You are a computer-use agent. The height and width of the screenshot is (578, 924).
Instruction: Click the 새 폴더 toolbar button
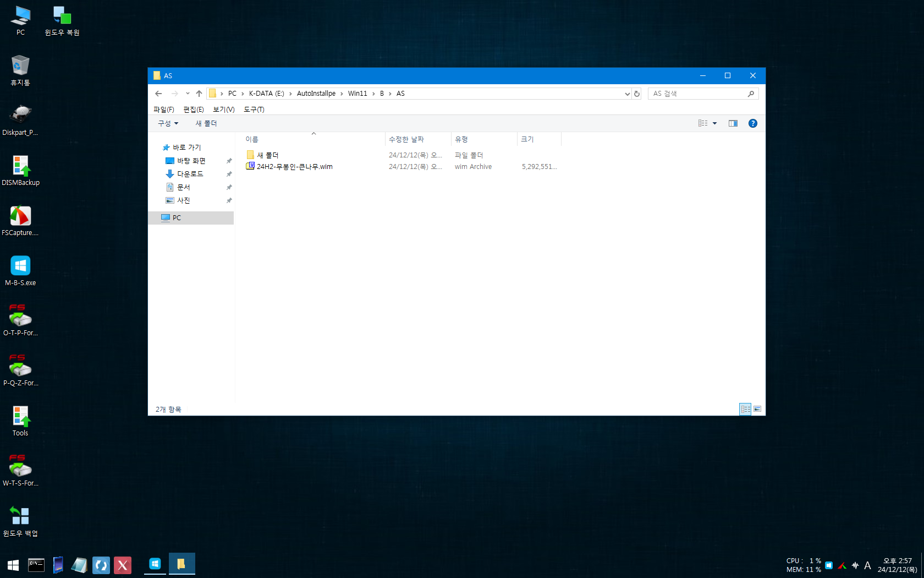[206, 123]
